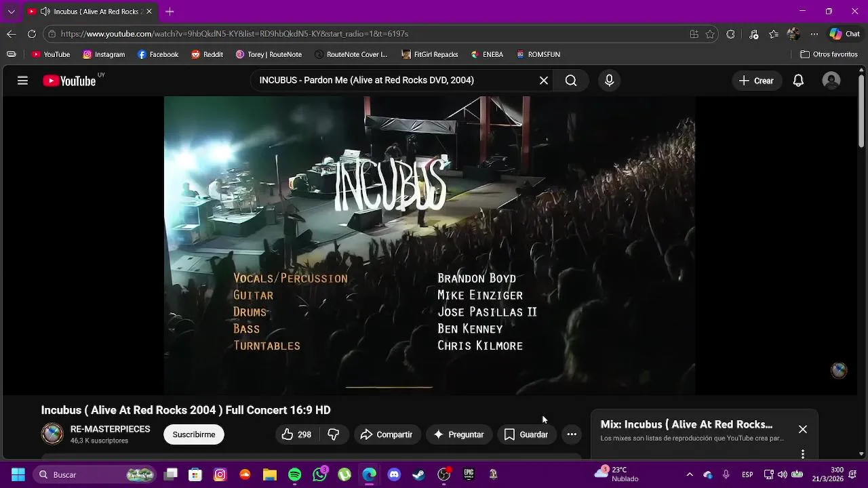Viewport: 868px width, 488px height.
Task: Open Edge profile picture
Action: tap(793, 34)
